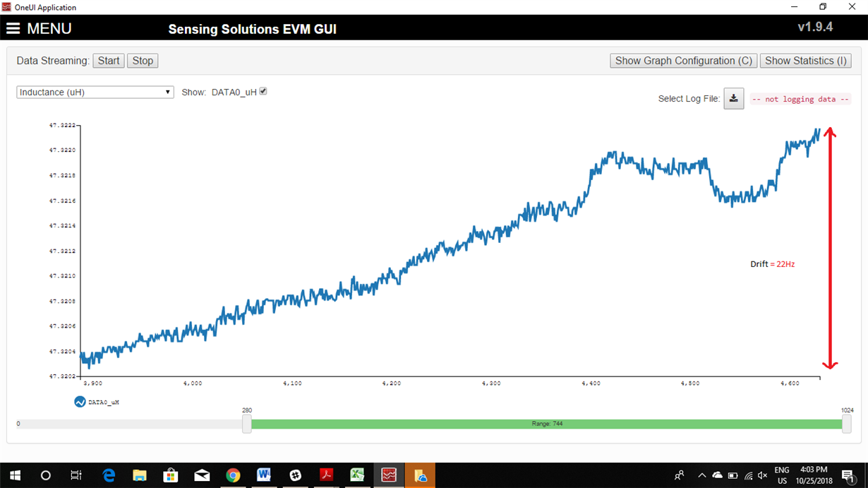Open the orange file-lock app in taskbar
The width and height of the screenshot is (868, 488).
coord(420,475)
